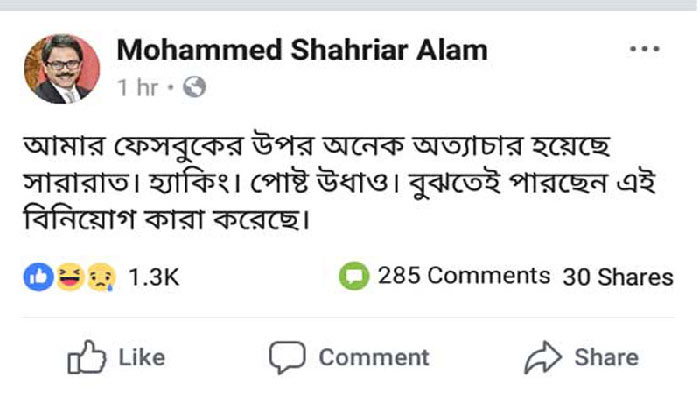This screenshot has width=700, height=394.
Task: Click the globe public audience icon
Action: click(195, 87)
